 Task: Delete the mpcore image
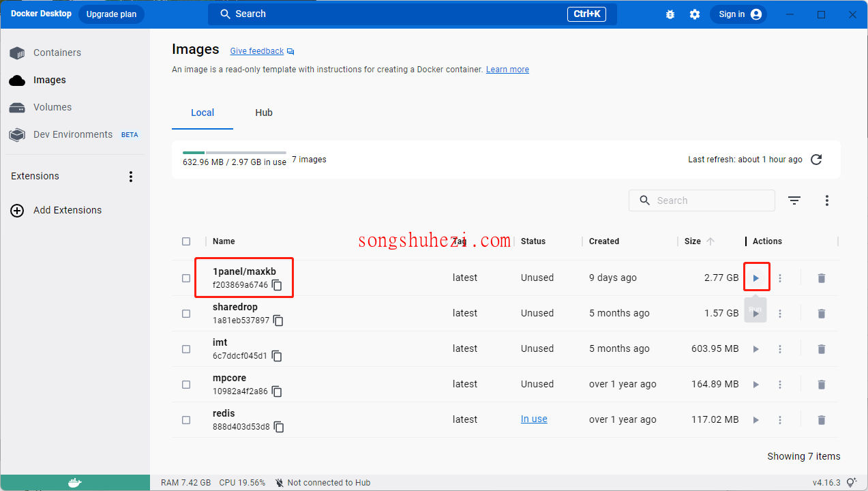[822, 385]
